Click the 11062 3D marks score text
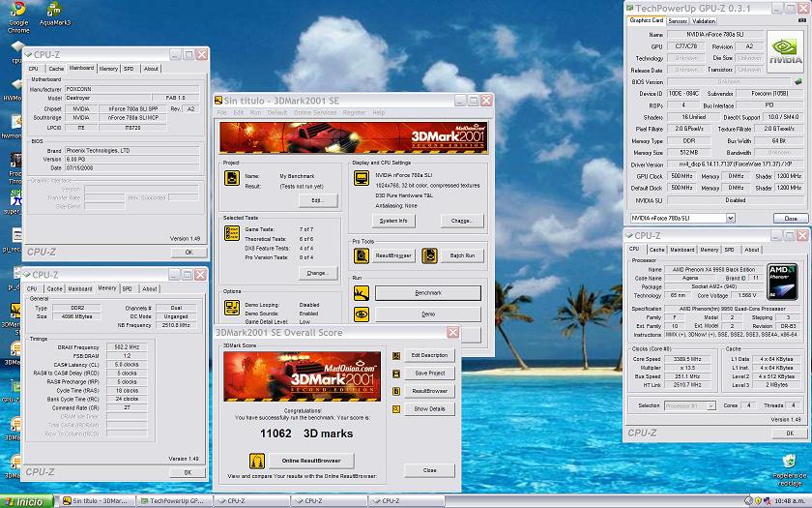The height and width of the screenshot is (508, 812). (x=306, y=433)
